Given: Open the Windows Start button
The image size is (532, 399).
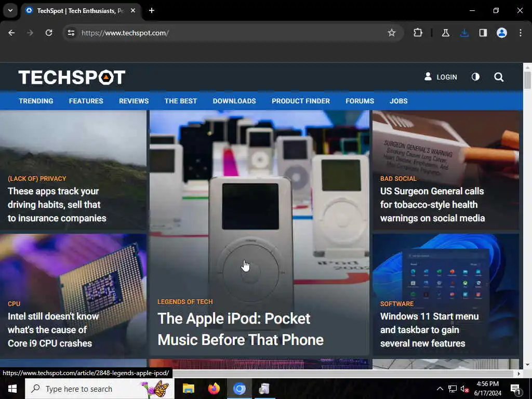Looking at the screenshot, I should 12,389.
